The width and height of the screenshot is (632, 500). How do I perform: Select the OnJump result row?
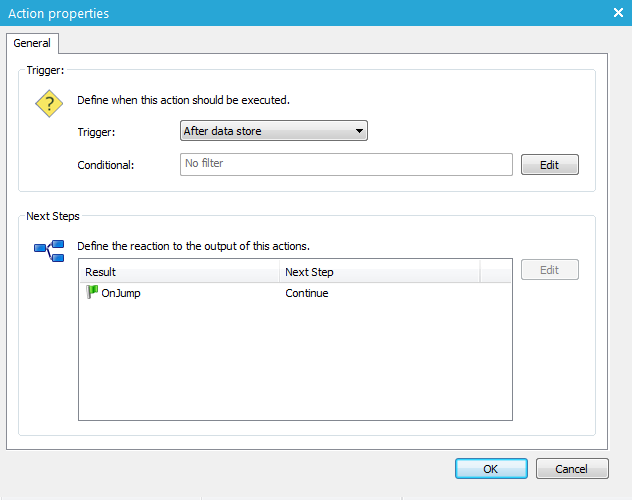pos(121,293)
